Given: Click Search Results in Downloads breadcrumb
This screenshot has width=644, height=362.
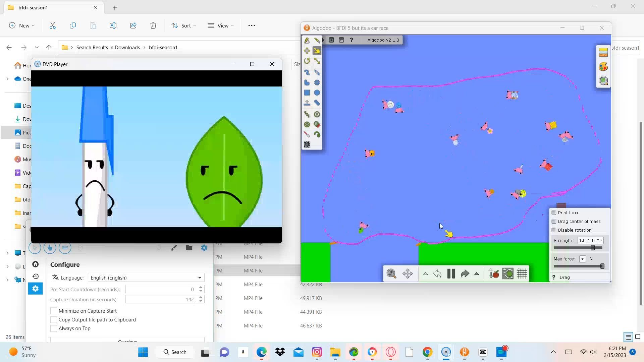Looking at the screenshot, I should [108, 47].
